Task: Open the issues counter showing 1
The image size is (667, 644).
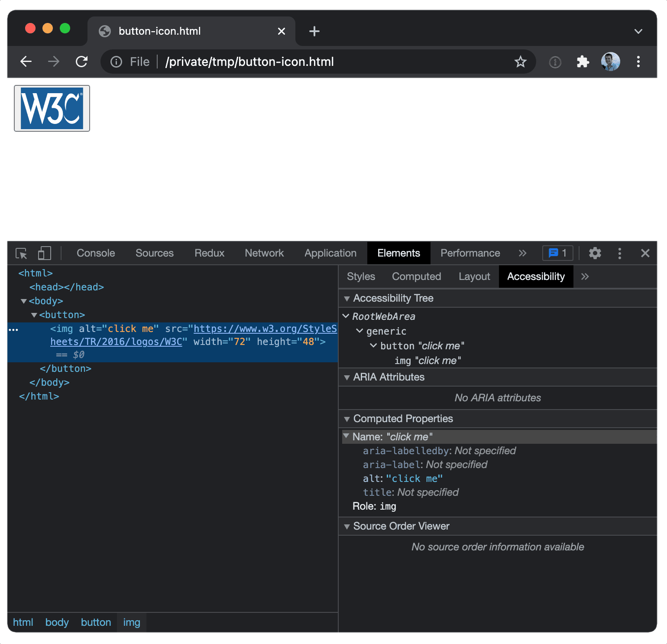Action: [558, 253]
